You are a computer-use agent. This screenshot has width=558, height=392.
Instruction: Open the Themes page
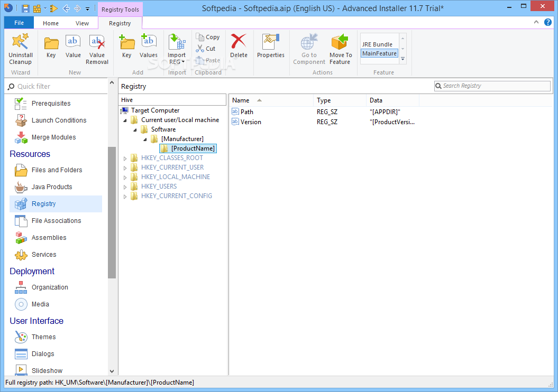pyautogui.click(x=43, y=337)
